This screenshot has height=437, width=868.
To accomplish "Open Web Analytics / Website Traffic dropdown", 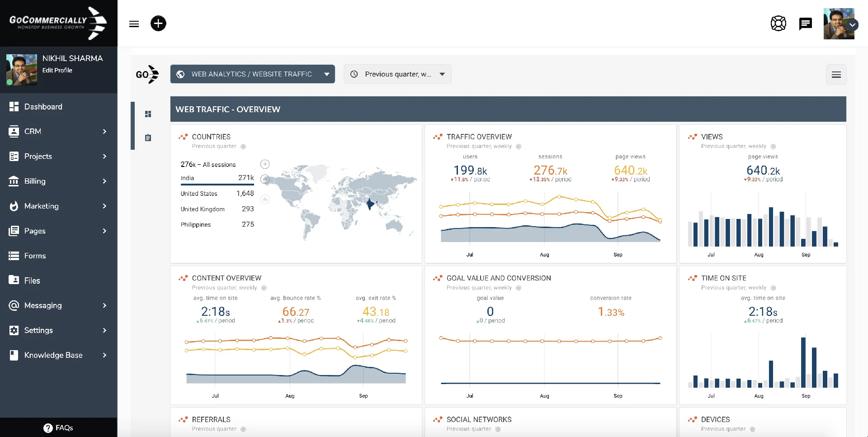I will 252,74.
